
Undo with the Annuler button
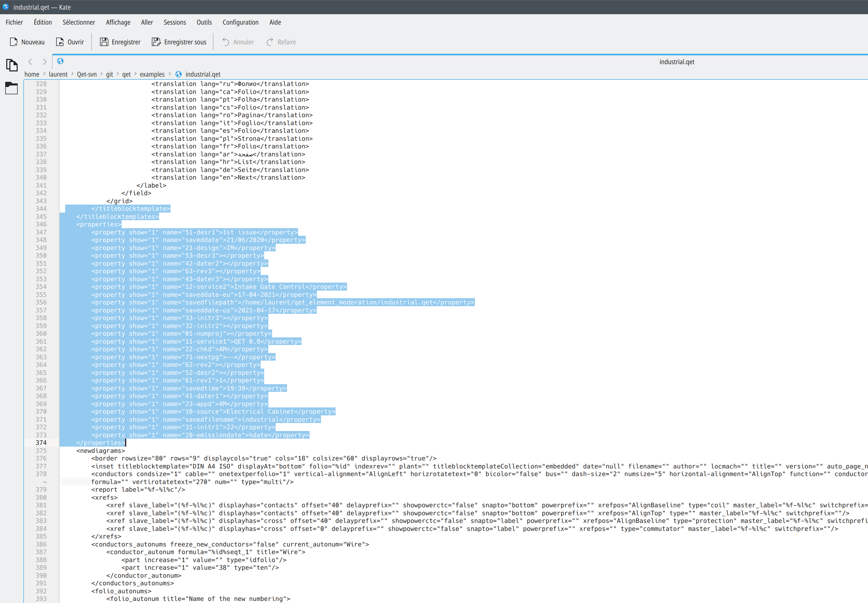pos(238,42)
